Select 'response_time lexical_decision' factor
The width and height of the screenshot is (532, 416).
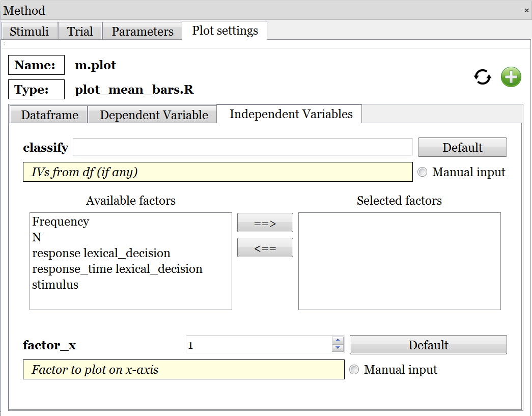(x=117, y=269)
